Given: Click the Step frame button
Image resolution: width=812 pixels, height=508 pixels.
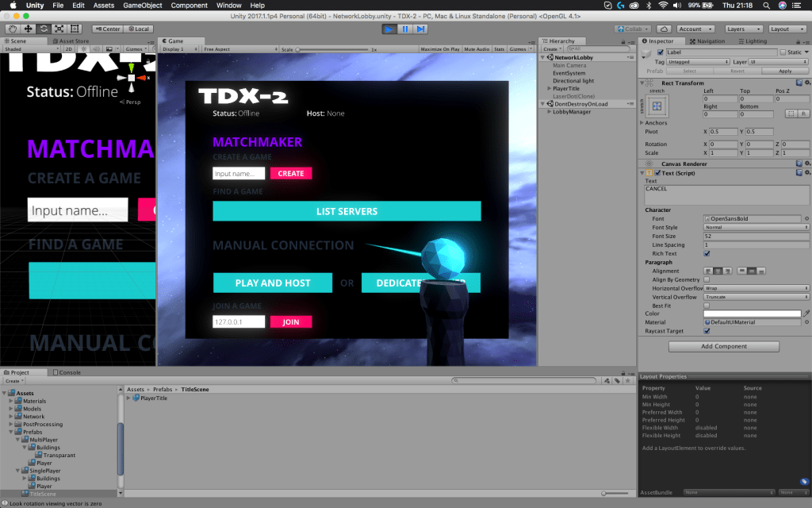Looking at the screenshot, I should (x=420, y=29).
